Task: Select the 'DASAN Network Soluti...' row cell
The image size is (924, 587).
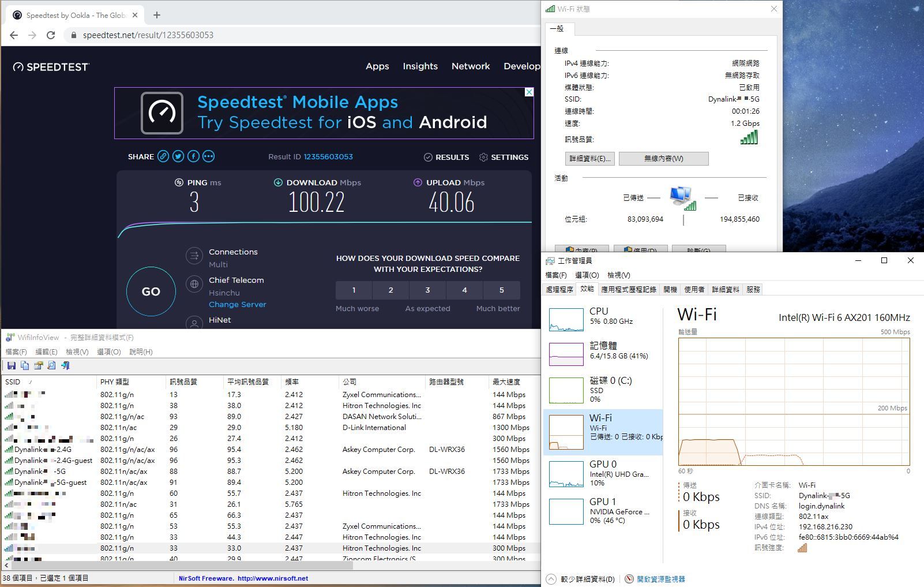Action: tap(382, 417)
